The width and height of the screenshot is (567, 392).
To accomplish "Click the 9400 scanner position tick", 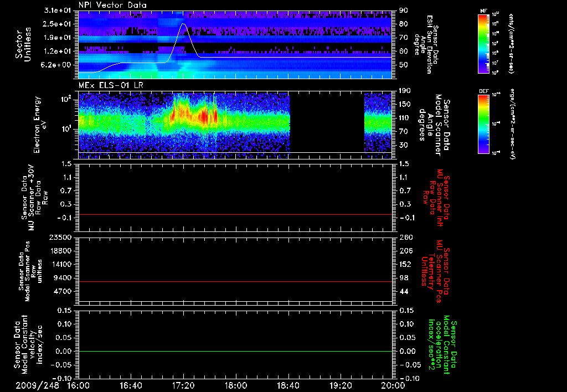I will [x=63, y=278].
